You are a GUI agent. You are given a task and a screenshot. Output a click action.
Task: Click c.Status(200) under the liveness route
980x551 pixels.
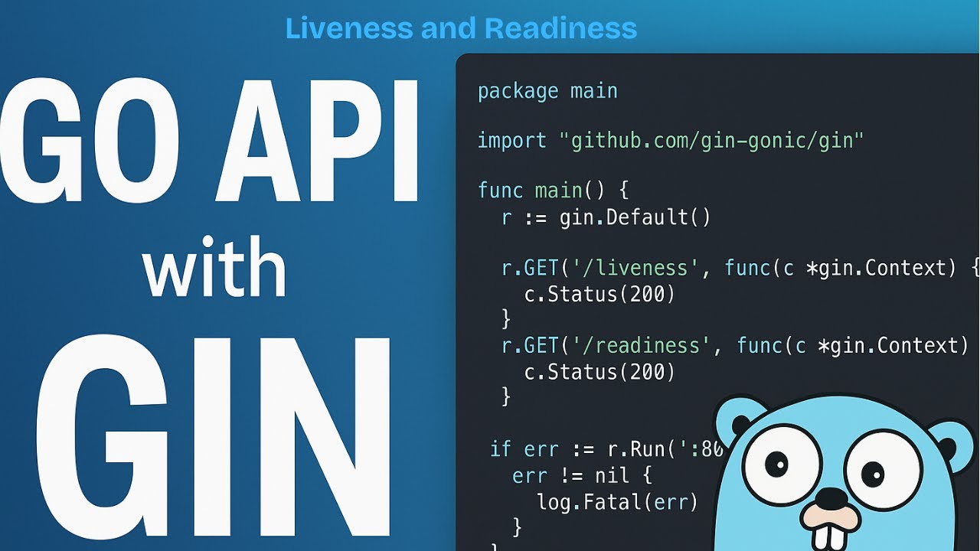(599, 294)
